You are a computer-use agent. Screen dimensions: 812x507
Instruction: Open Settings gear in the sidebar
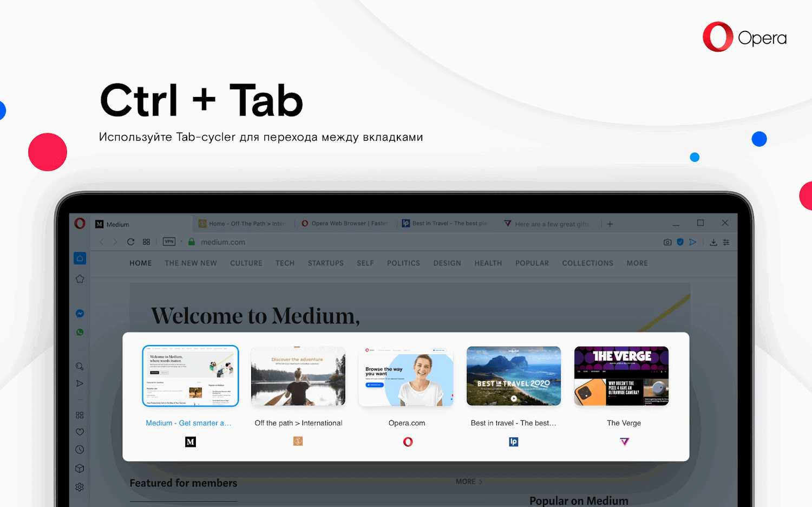click(x=80, y=487)
